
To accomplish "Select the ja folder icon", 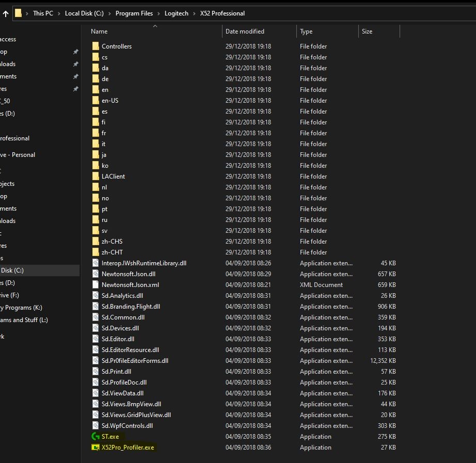I will click(96, 154).
